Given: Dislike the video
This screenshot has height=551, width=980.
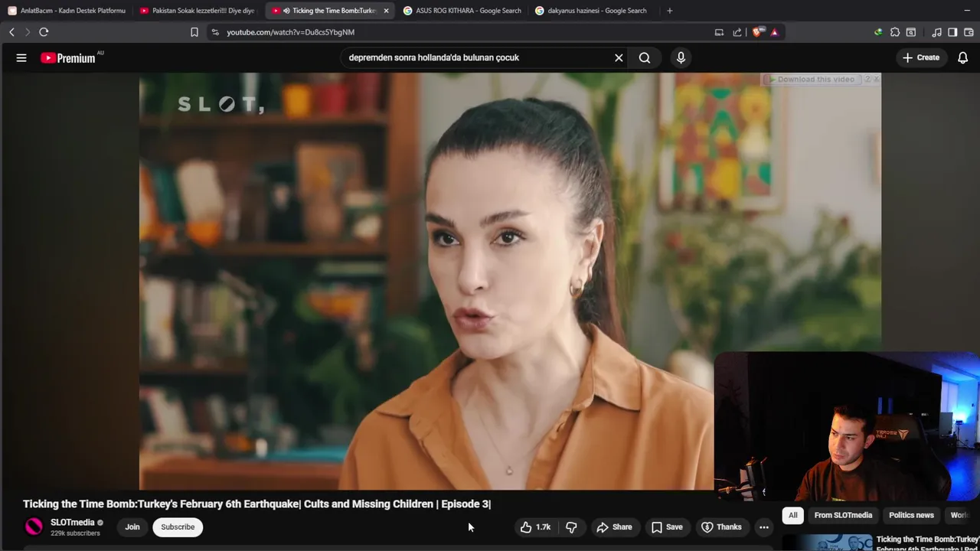Looking at the screenshot, I should [x=571, y=527].
